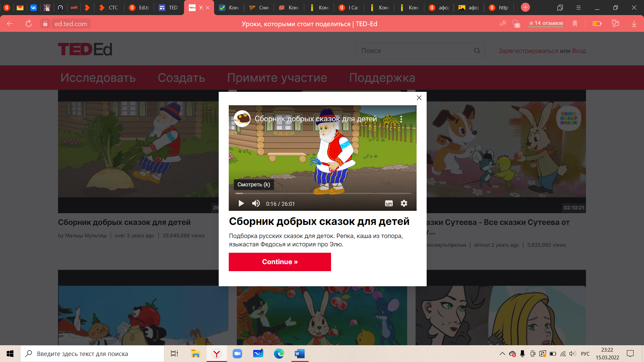Click the ed.ted.com address field
This screenshot has width=644, height=362.
[x=71, y=23]
